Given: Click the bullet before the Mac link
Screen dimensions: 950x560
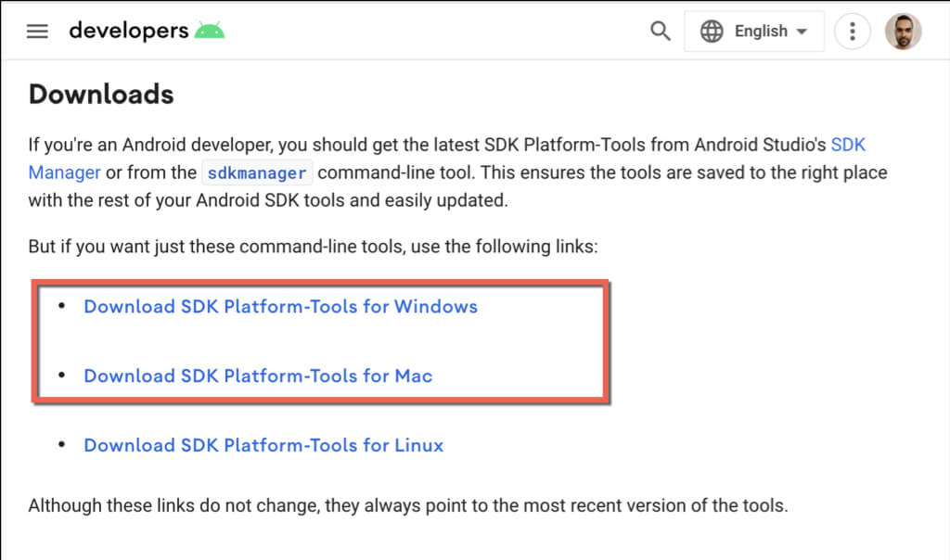Looking at the screenshot, I should (62, 375).
